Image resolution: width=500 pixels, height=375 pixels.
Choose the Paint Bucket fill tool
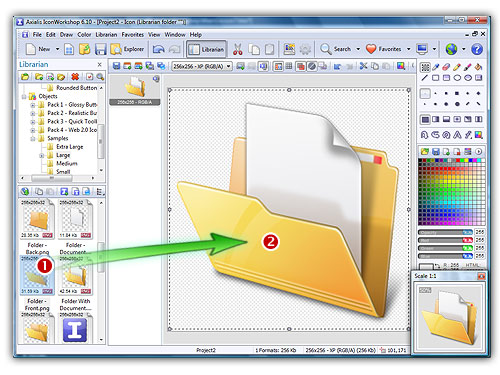478,67
